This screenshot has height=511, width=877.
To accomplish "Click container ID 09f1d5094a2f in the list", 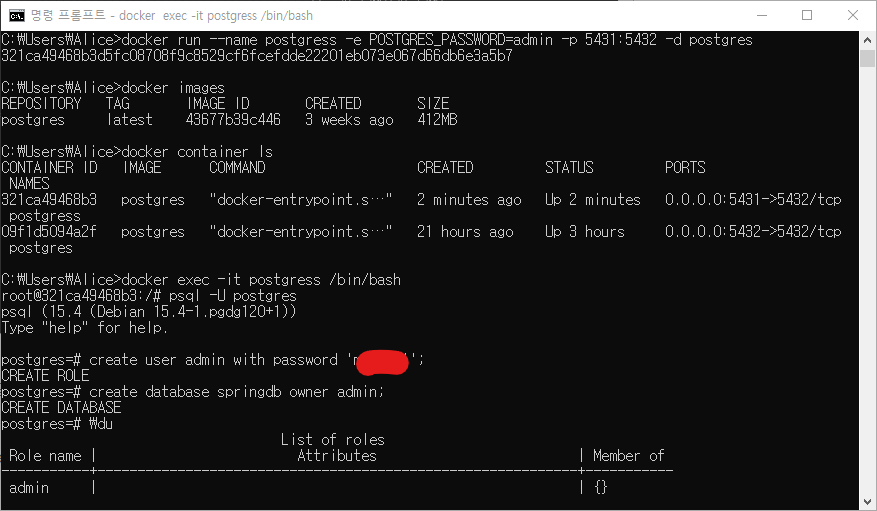I will click(x=49, y=231).
